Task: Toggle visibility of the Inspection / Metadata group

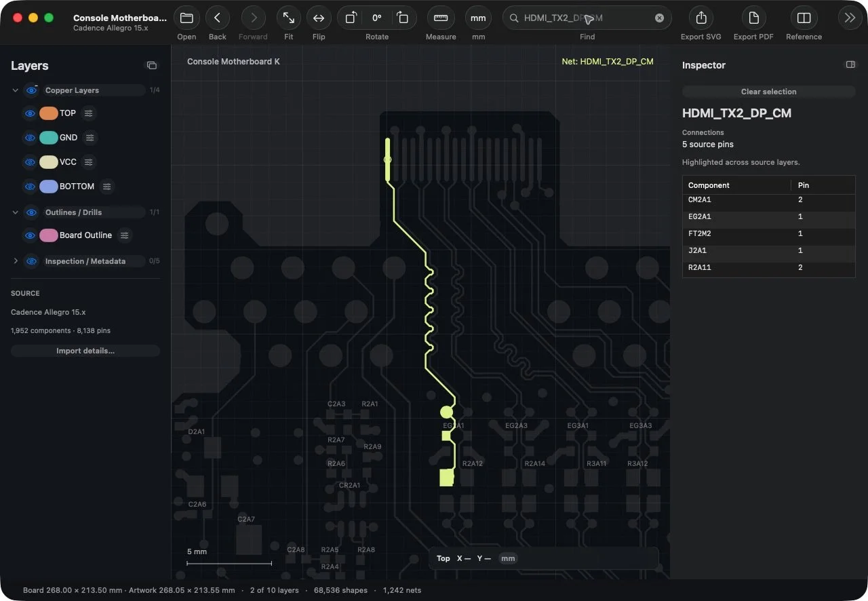Action: point(31,261)
